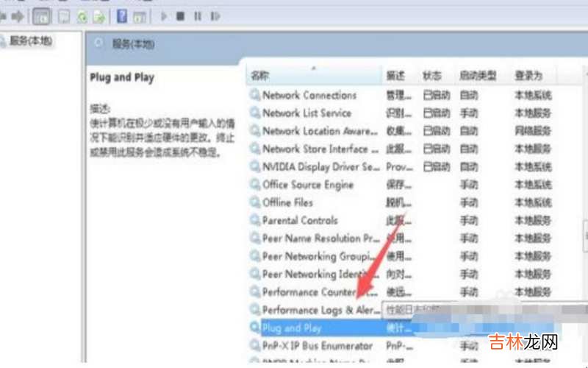Sort by the 状态 column header
Image resolution: width=588 pixels, height=368 pixels.
point(432,75)
